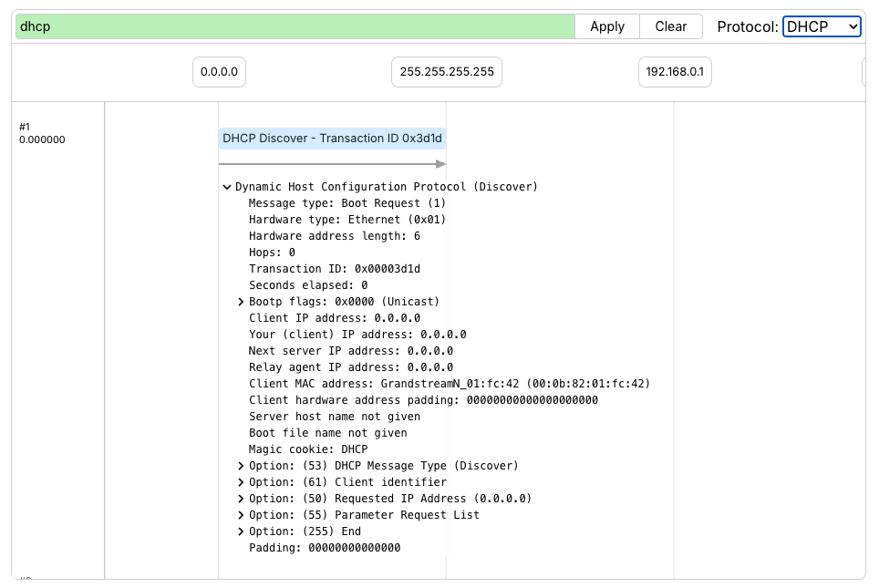The height and width of the screenshot is (588, 879).
Task: Select DHCP in the Protocol selector
Action: pyautogui.click(x=821, y=26)
